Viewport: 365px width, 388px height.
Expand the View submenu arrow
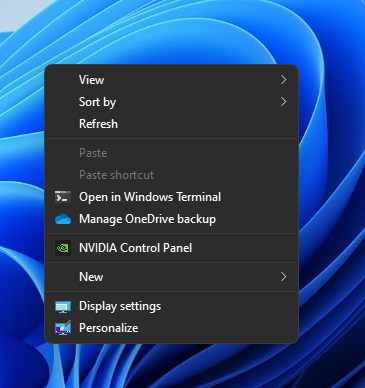pos(283,80)
